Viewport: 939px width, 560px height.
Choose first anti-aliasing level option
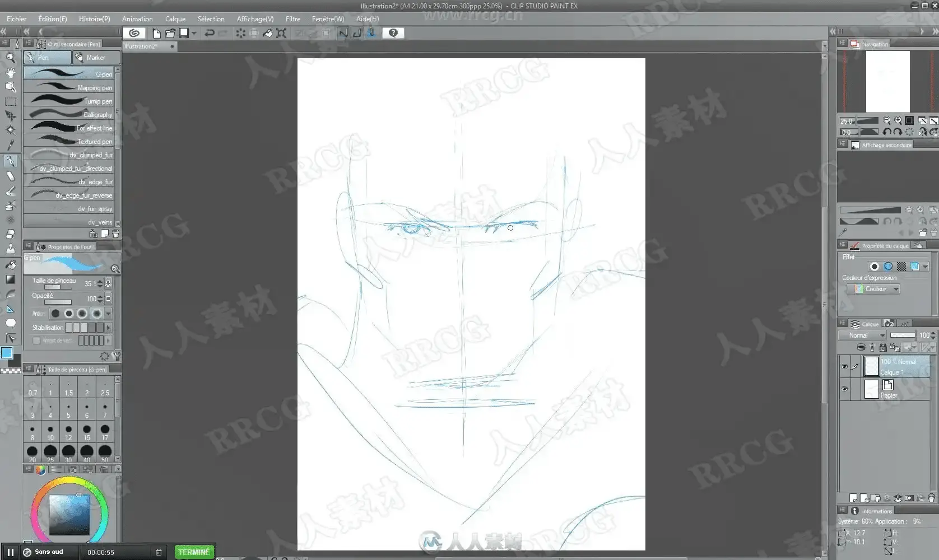(x=55, y=314)
